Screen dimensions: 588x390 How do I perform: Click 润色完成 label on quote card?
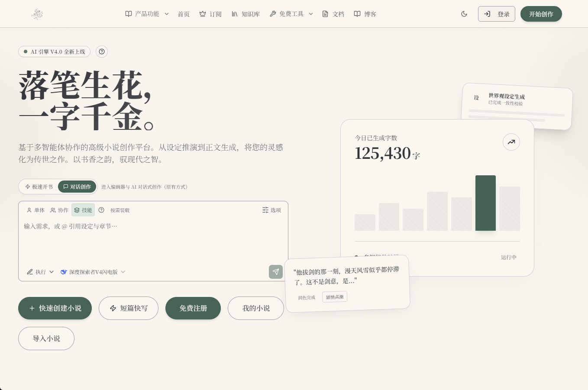pos(307,298)
